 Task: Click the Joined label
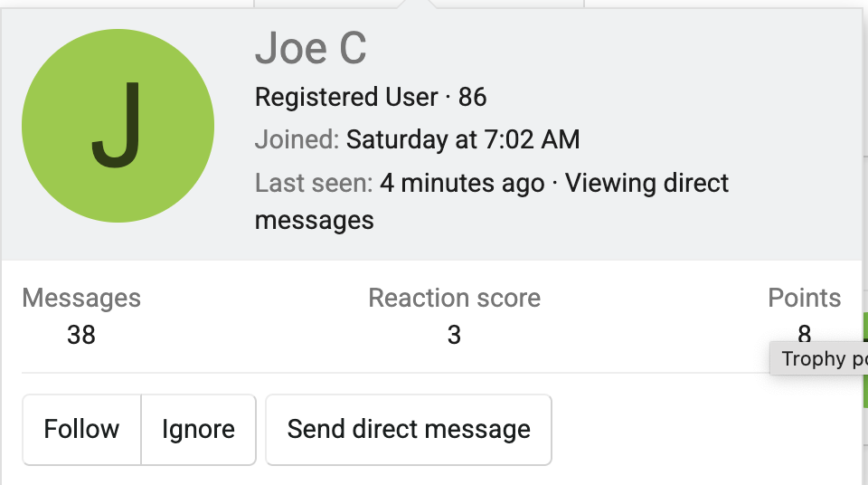[x=297, y=140]
